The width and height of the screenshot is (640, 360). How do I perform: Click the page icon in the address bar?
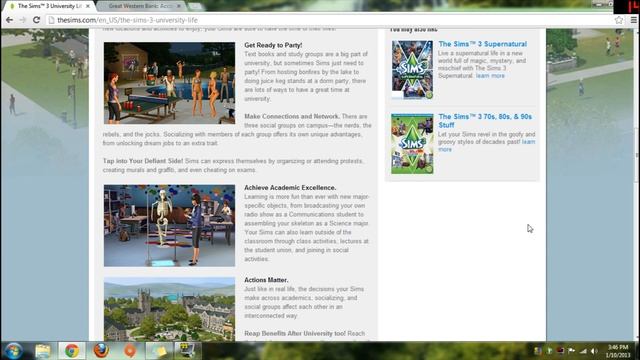pos(51,20)
